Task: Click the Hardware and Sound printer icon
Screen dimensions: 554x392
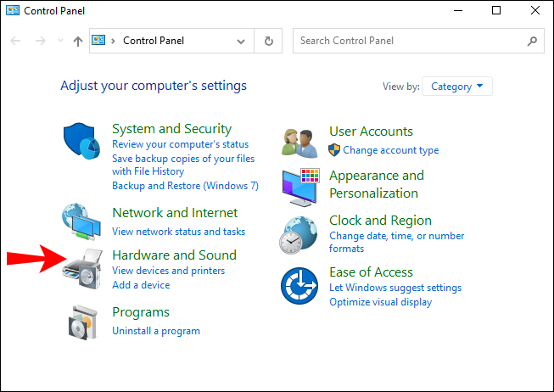Action: (83, 270)
